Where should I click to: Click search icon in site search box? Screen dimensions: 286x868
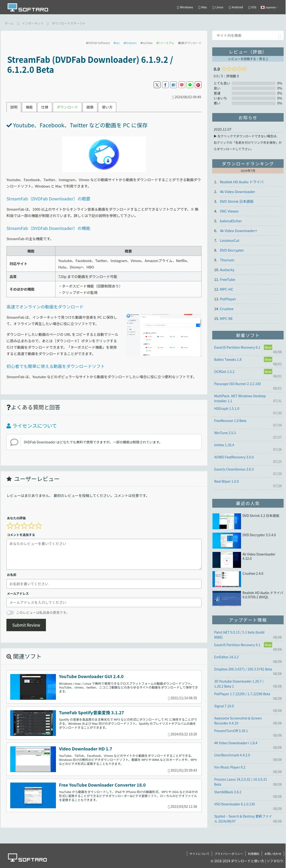point(279,36)
